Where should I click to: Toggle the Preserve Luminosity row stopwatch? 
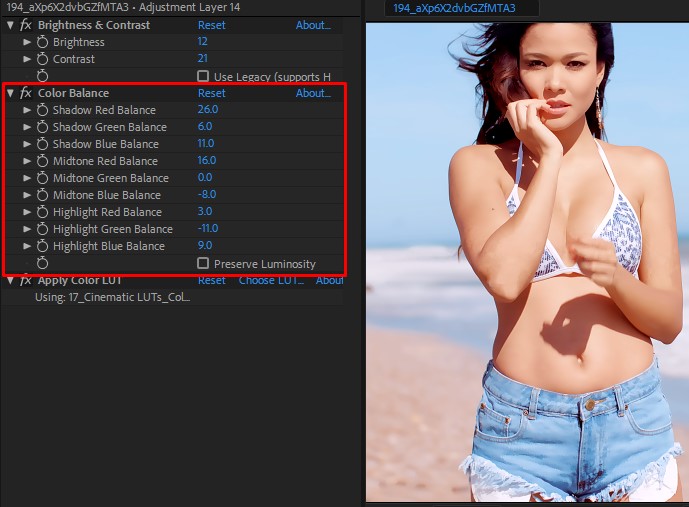(42, 263)
